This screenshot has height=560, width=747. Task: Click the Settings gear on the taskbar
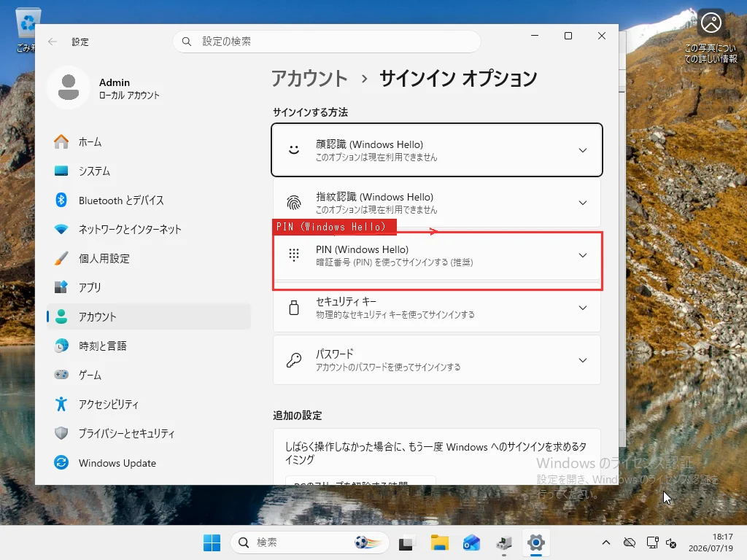point(536,542)
